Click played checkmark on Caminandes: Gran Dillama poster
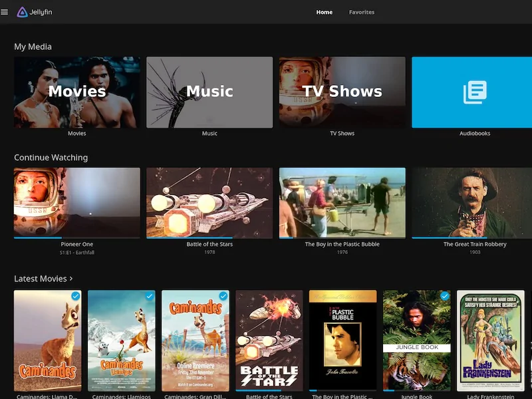 (223, 296)
